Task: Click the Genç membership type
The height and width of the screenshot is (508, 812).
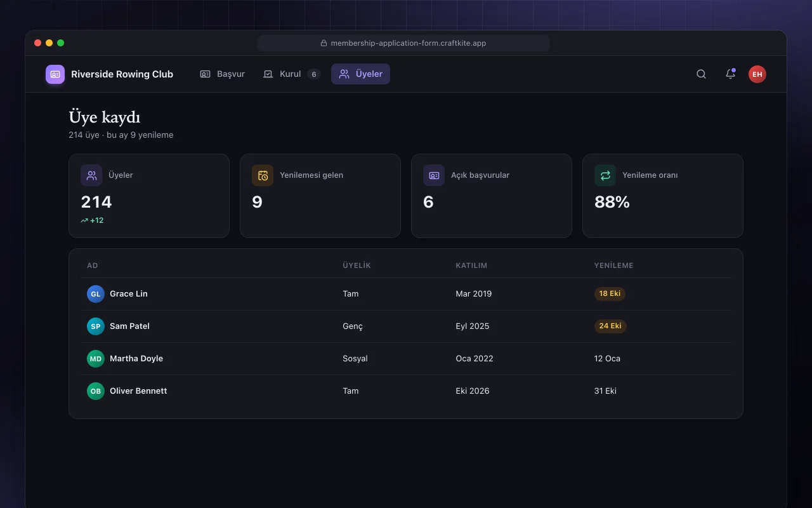Action: click(x=353, y=326)
